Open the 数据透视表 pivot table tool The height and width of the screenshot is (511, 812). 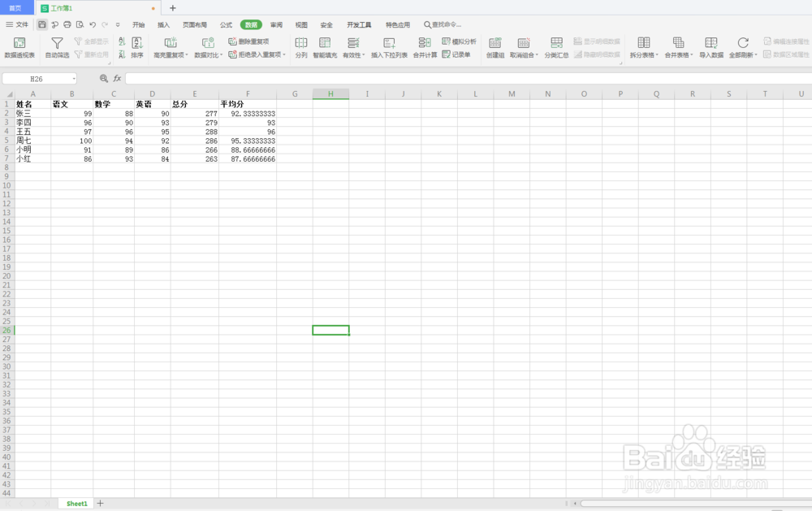click(x=19, y=47)
